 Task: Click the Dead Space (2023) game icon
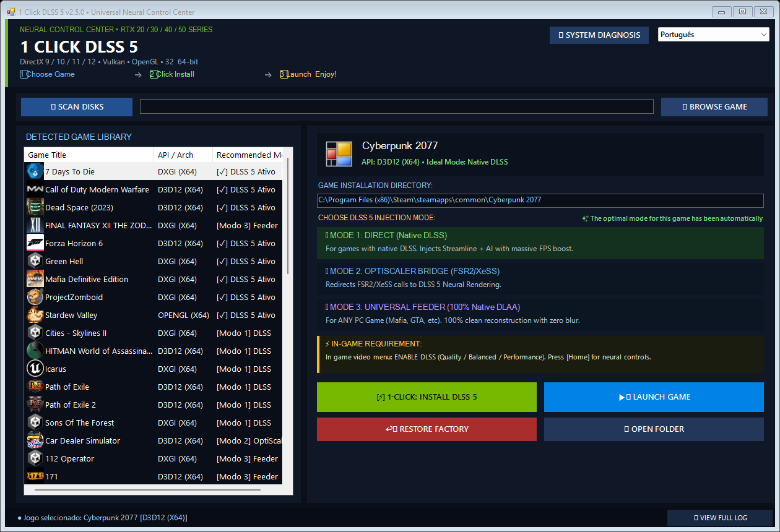point(35,207)
